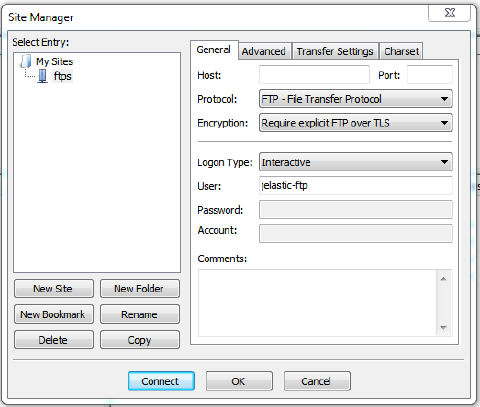480x407 pixels.
Task: Add a New Bookmark
Action: pyautogui.click(x=54, y=314)
